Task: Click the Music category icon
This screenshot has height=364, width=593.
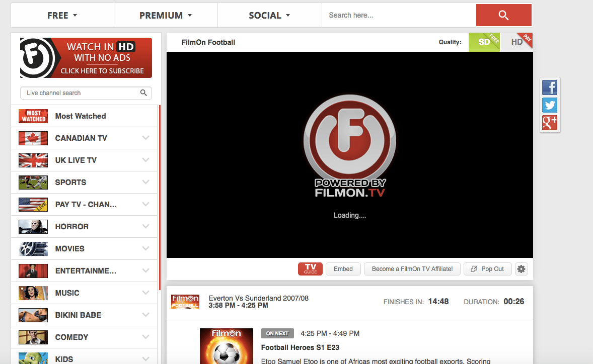Action: coord(33,293)
